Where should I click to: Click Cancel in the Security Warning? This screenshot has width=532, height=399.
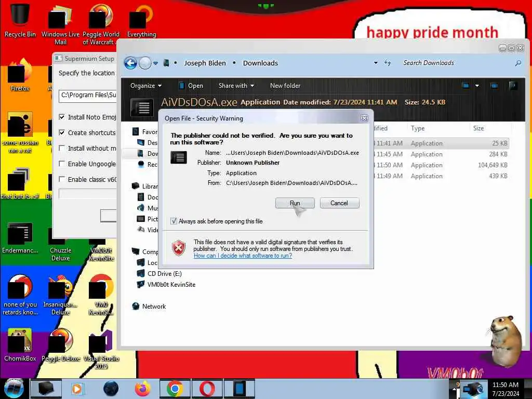(x=339, y=203)
